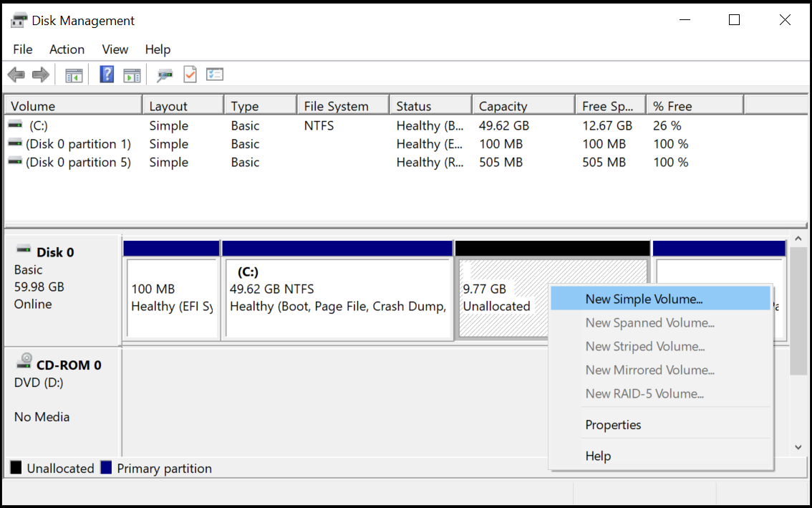
Task: Sort by the Status column header
Action: pyautogui.click(x=431, y=106)
